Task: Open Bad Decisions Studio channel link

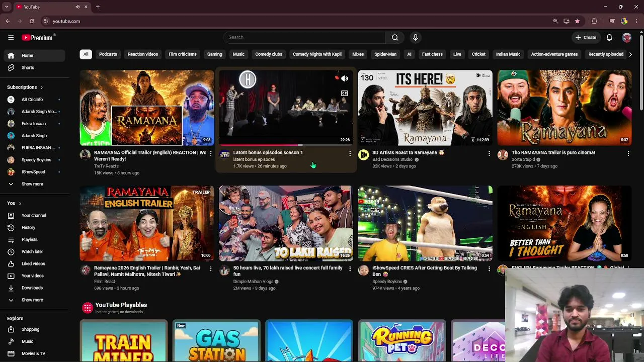Action: [392, 159]
